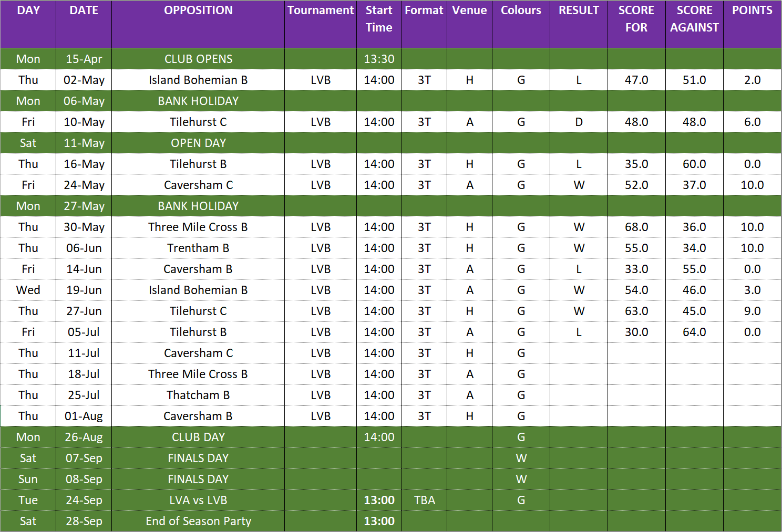Click the 01-Aug date cell
Viewport: 782px width, 532px height.
click(84, 416)
